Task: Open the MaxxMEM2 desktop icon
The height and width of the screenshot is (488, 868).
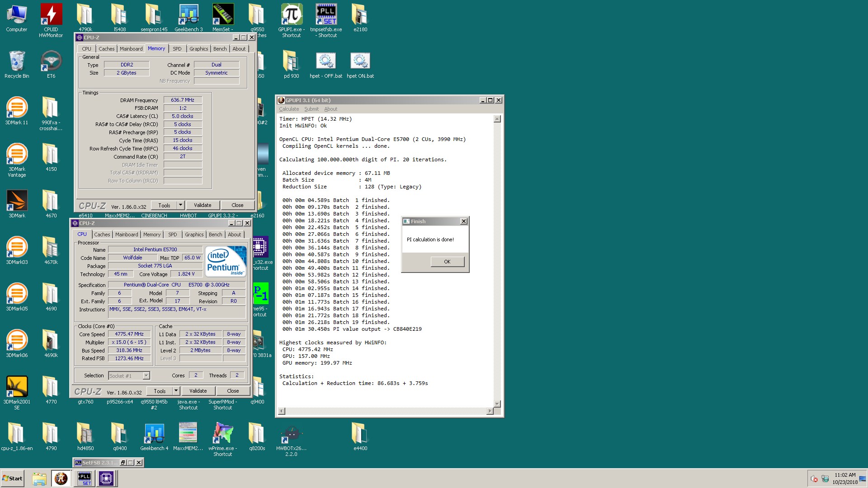Action: pos(188,436)
